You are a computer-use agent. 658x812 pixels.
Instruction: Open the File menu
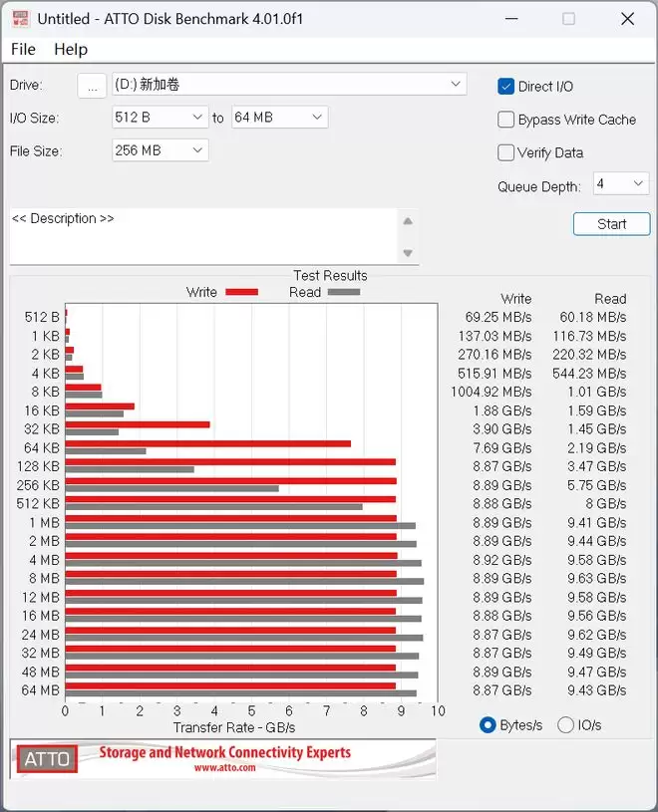[x=23, y=49]
